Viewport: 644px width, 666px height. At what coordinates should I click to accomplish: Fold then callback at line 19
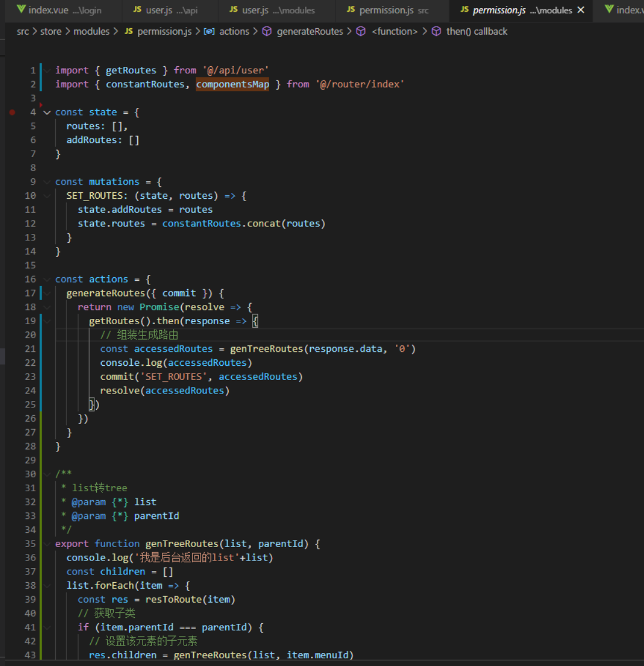click(47, 321)
